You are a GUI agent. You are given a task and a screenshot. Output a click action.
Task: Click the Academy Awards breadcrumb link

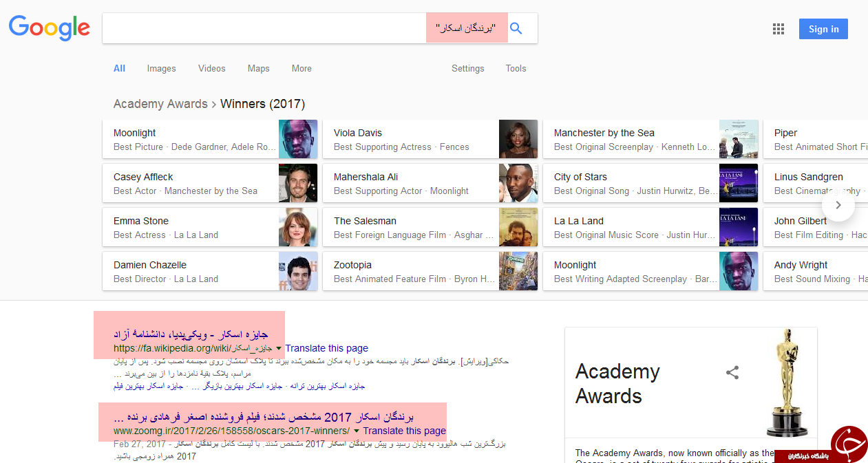[x=160, y=104]
